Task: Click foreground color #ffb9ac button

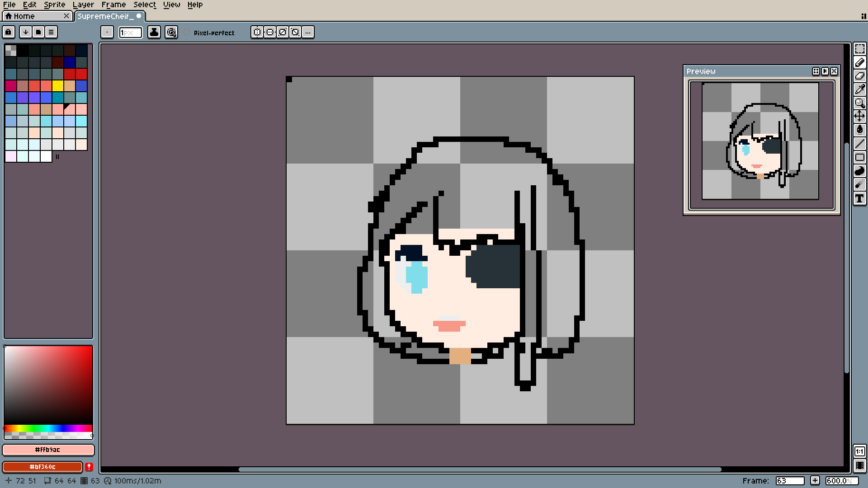Action: pos(48,450)
